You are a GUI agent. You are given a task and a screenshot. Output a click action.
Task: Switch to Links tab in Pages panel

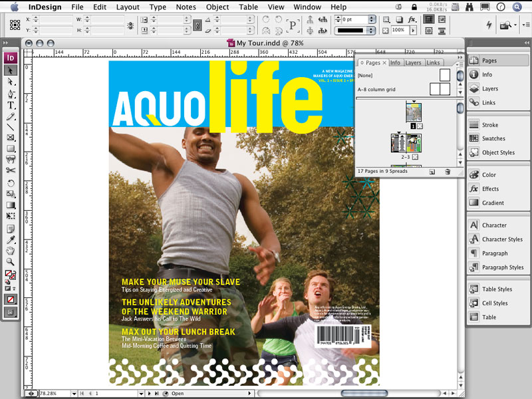[434, 63]
